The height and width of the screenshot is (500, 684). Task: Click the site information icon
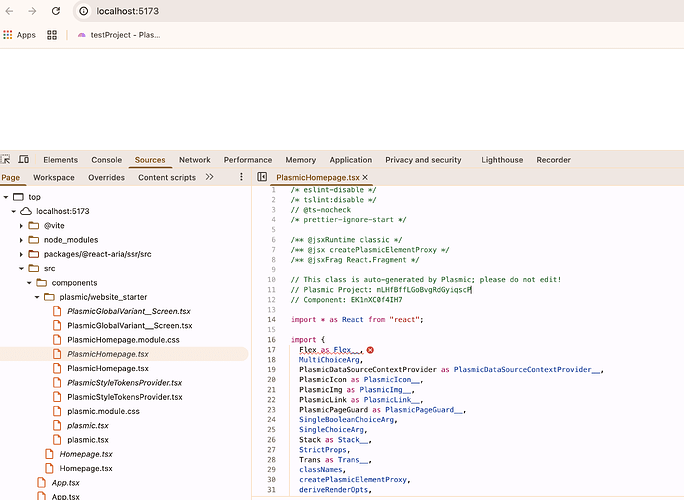(83, 11)
